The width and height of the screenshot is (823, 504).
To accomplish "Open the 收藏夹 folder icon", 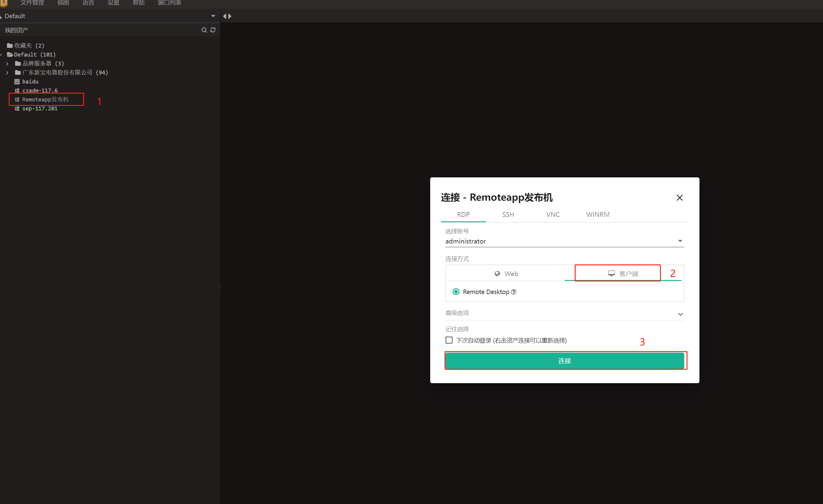I will [10, 45].
